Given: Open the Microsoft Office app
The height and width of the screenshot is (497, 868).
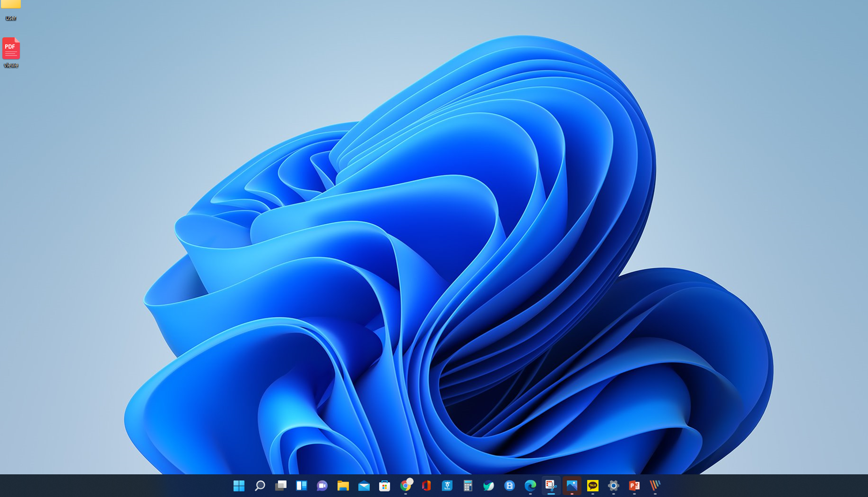Looking at the screenshot, I should 426,486.
